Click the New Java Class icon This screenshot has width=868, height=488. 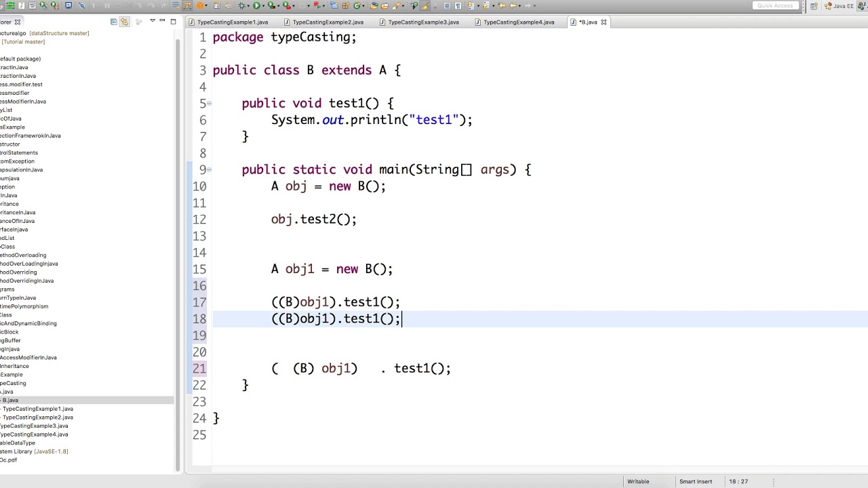click(356, 5)
